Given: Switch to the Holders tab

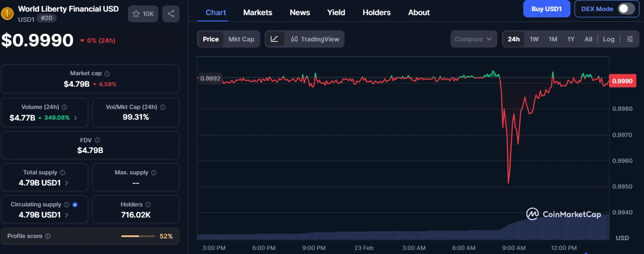Looking at the screenshot, I should coord(376,12).
